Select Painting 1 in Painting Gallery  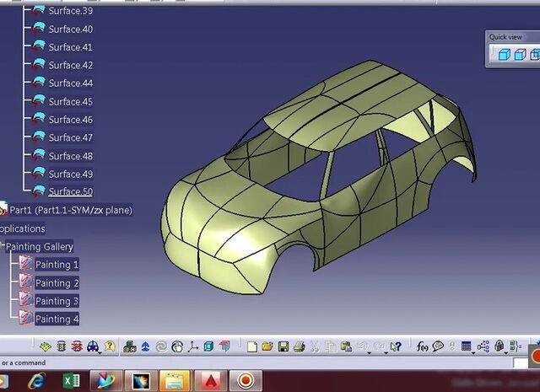57,265
